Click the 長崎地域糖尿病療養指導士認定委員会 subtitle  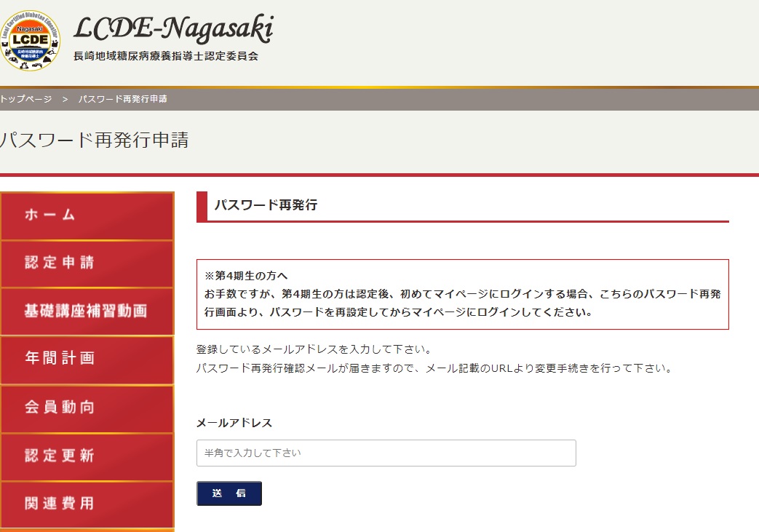[166, 56]
